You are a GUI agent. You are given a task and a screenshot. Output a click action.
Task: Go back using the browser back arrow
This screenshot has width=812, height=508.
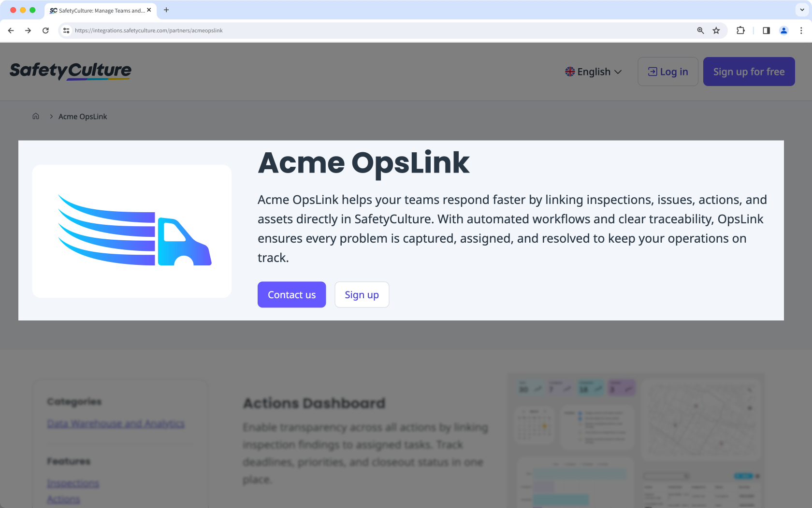point(11,30)
